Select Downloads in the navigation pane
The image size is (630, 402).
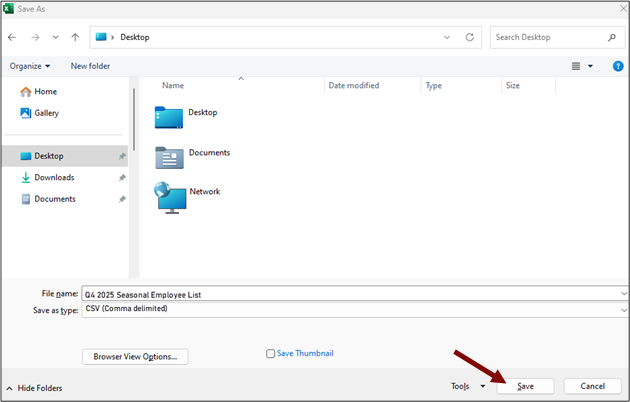[54, 177]
